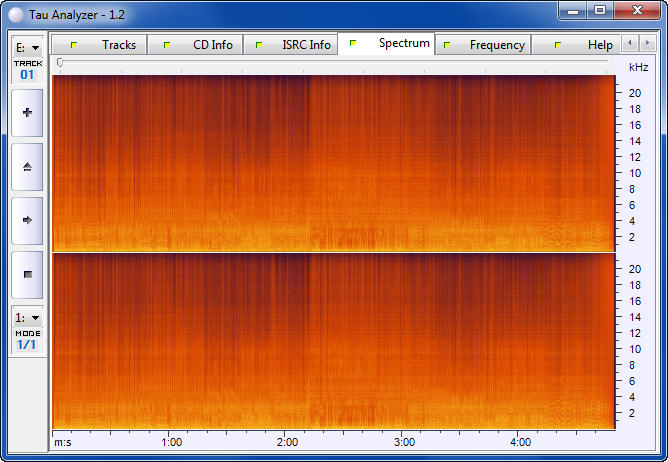Maximize the Tau Analyzer window
Screen dimensions: 668x462
(x=600, y=10)
